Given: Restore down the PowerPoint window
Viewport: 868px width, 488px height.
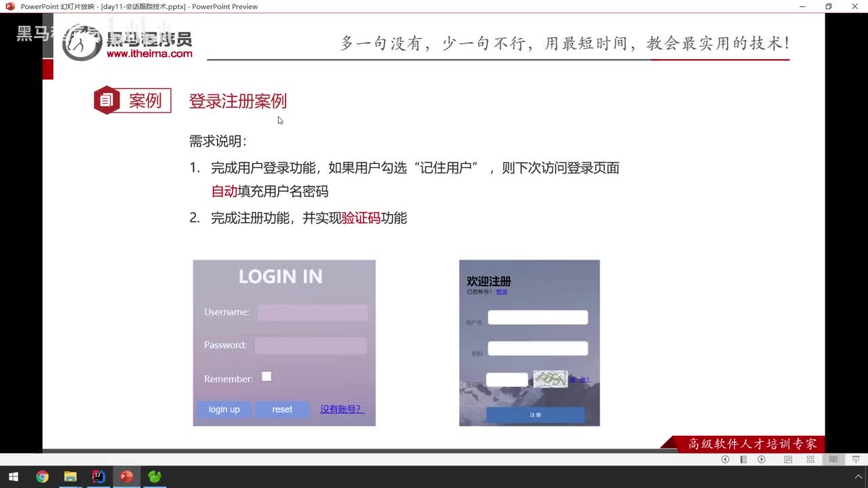Looking at the screenshot, I should click(x=828, y=6).
